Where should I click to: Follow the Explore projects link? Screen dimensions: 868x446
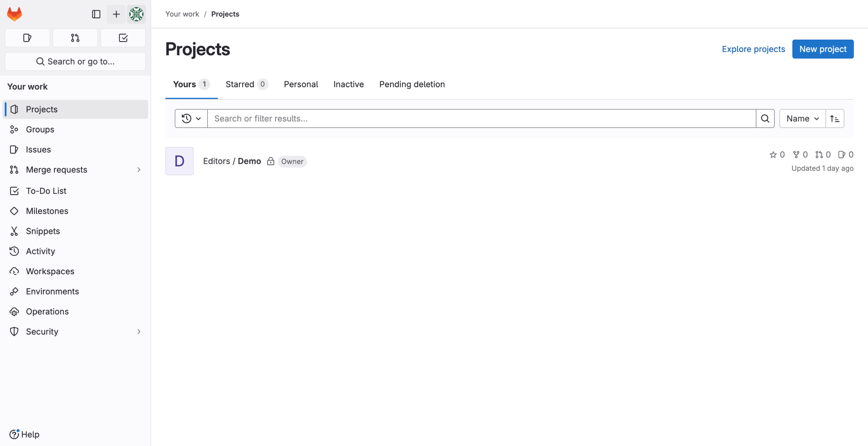point(753,49)
